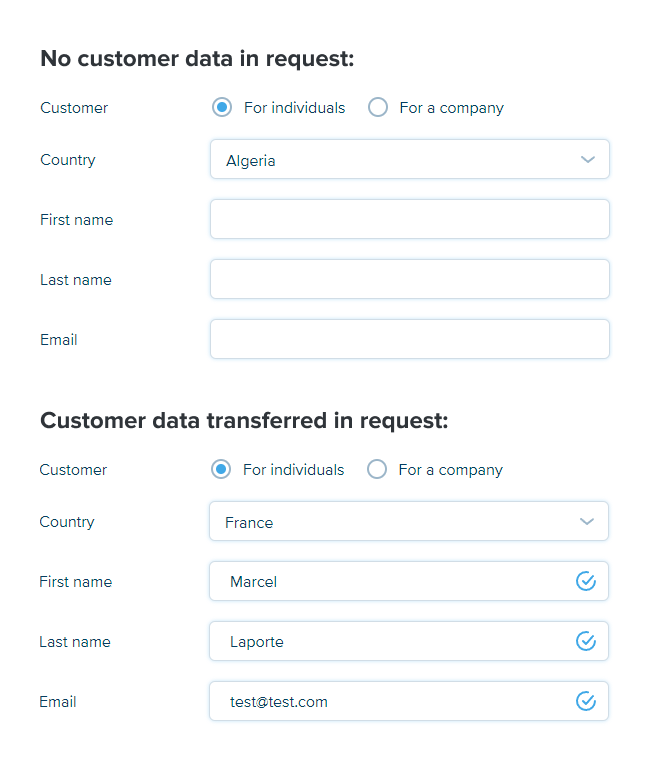
Task: Click the empty Email input field
Action: pos(409,340)
